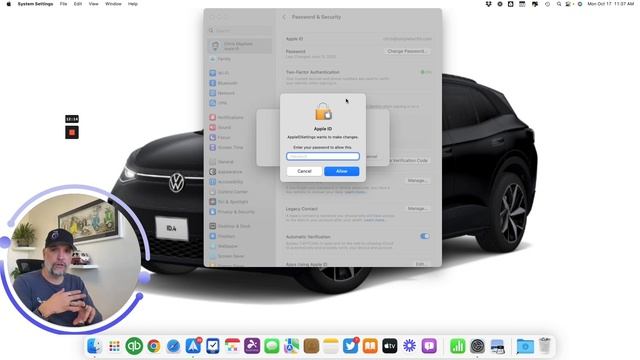
Task: Click Allow in the Apple ID dialog
Action: (x=342, y=171)
